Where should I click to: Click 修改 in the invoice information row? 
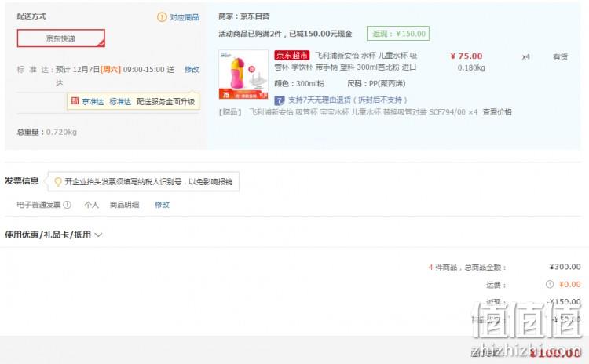click(163, 205)
